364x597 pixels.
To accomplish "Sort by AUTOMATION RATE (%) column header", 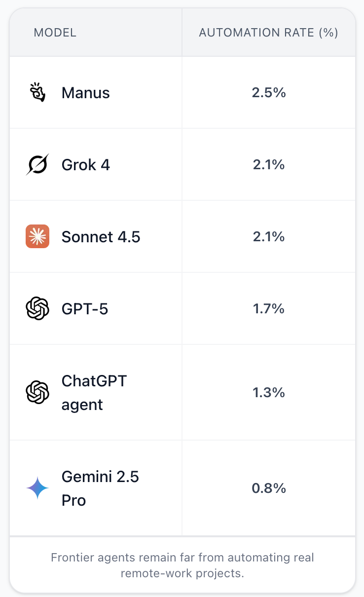I will point(268,33).
